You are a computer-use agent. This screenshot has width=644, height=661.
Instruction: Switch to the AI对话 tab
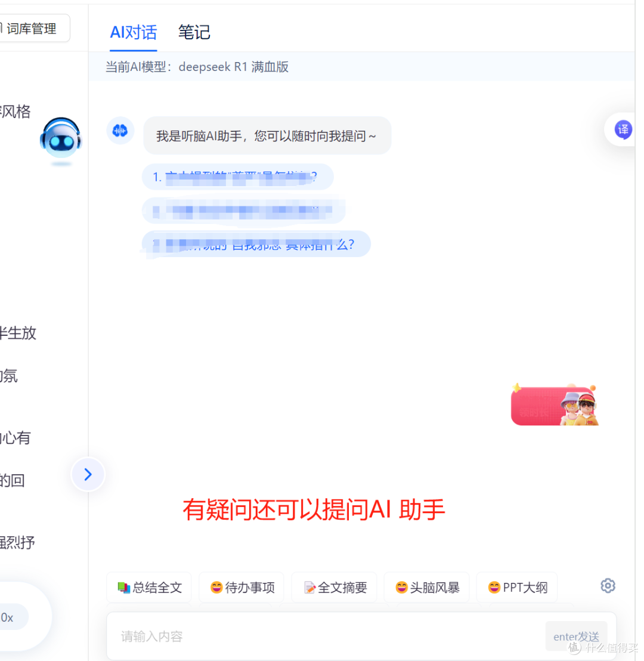tap(133, 32)
